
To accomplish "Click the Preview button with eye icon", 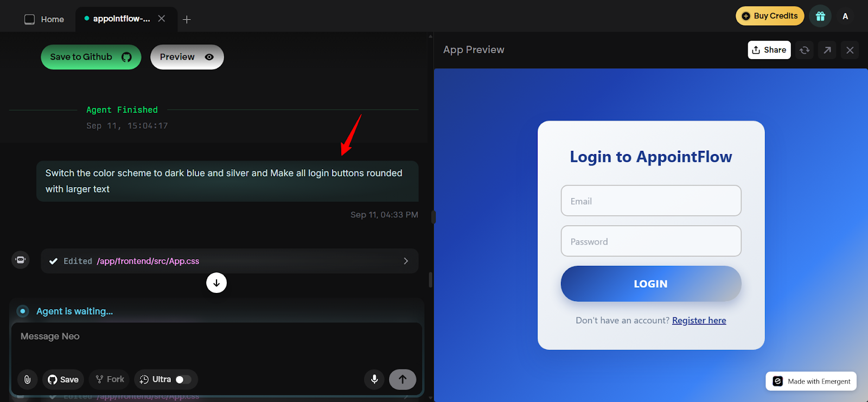I will tap(187, 57).
